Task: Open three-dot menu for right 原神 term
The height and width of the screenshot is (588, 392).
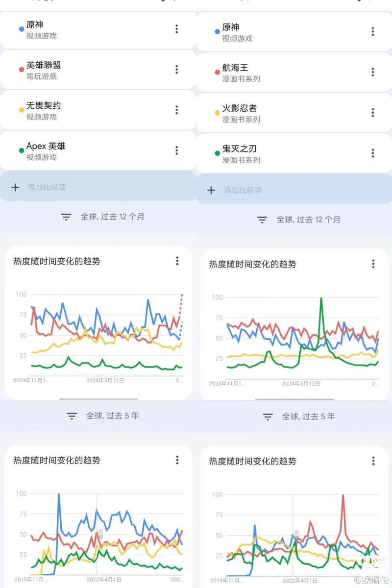Action: pos(373,32)
